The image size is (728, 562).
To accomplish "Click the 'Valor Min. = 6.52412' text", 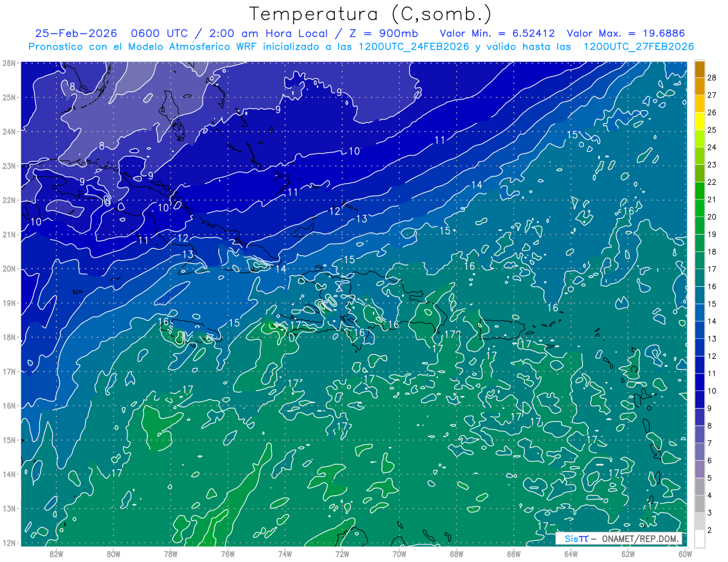I will 497,33.
